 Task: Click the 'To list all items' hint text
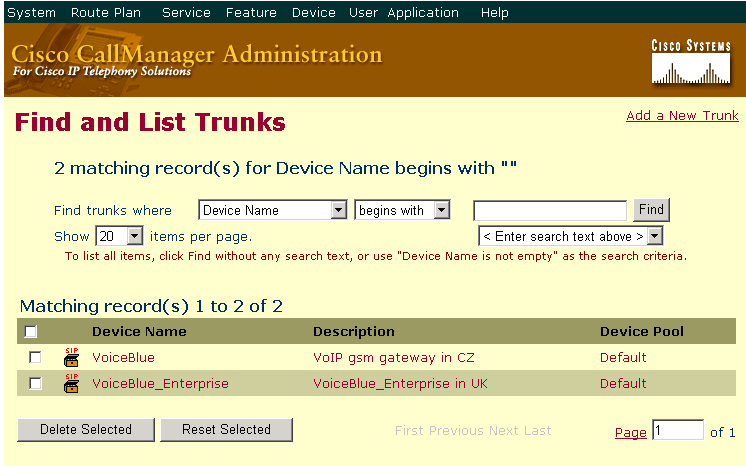(376, 256)
